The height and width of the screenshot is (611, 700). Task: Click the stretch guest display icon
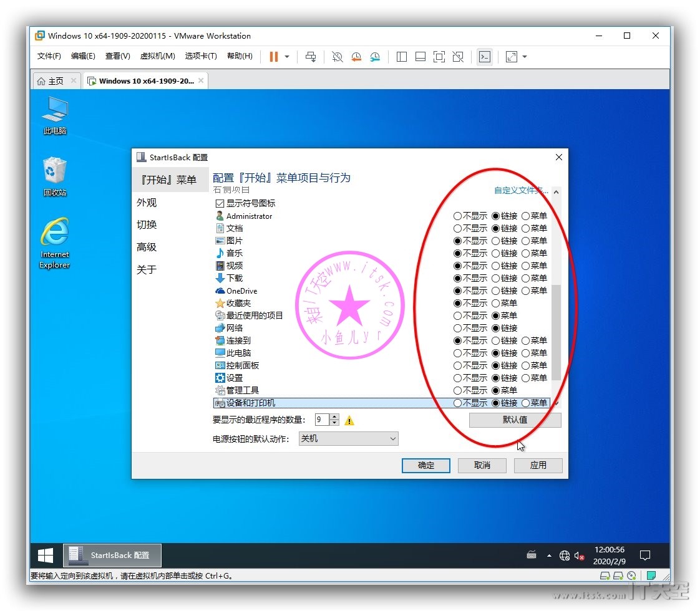click(511, 57)
